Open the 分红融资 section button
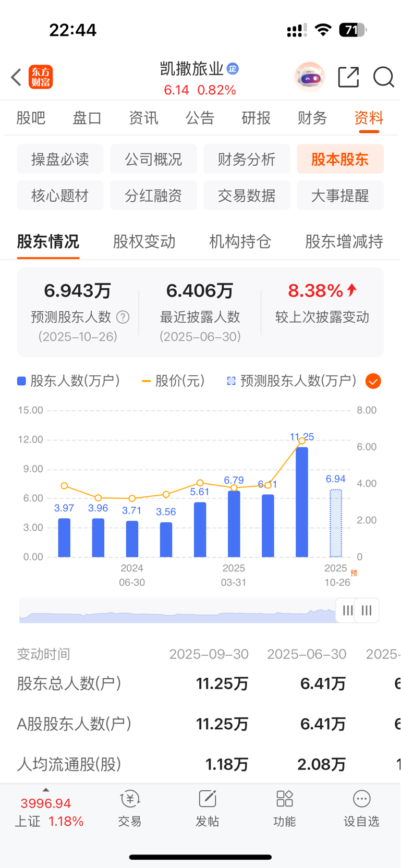Screen dimensions: 401x868 (x=153, y=195)
